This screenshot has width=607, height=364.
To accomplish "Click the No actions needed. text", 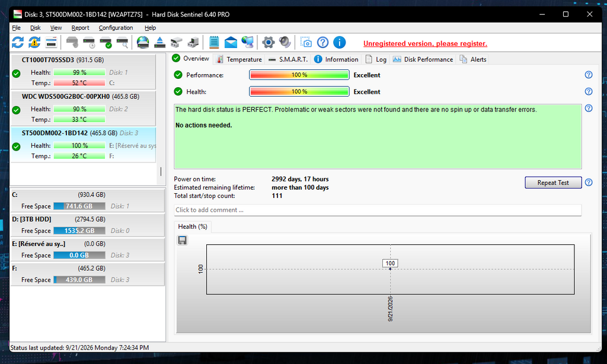I will pos(204,125).
